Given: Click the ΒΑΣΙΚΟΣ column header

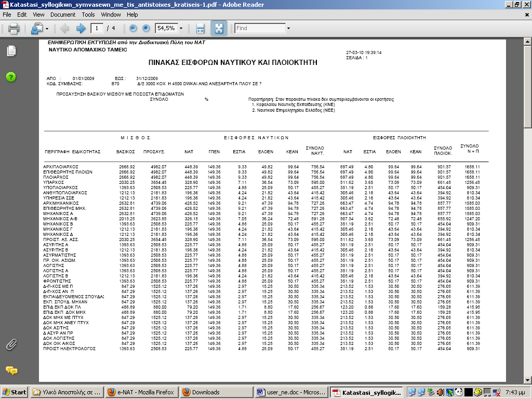Looking at the screenshot, I should click(x=126, y=152).
